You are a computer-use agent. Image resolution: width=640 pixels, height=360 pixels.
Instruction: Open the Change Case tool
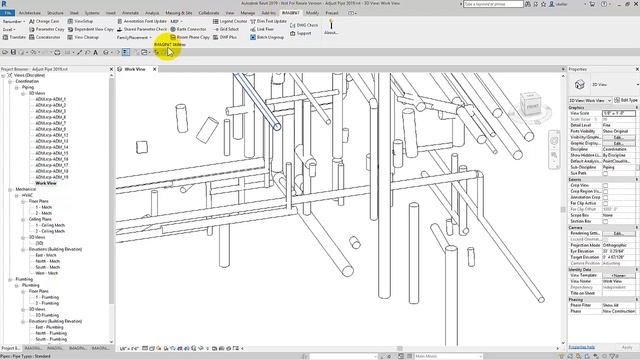click(x=44, y=21)
